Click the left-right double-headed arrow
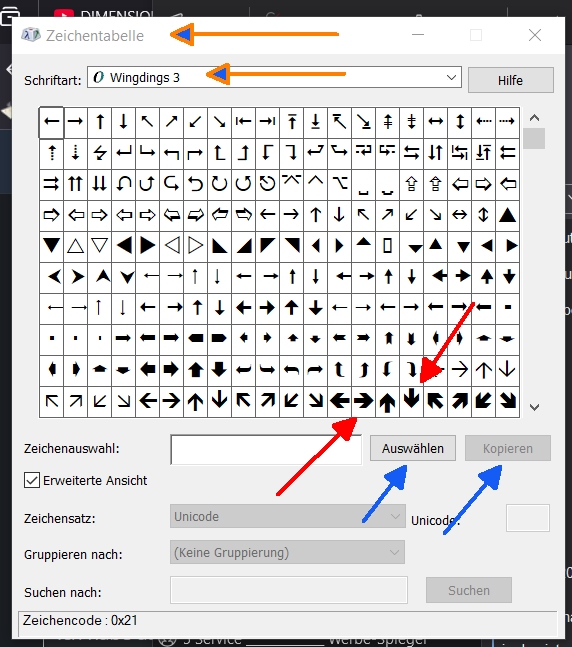Image resolution: width=572 pixels, height=647 pixels. click(435, 122)
